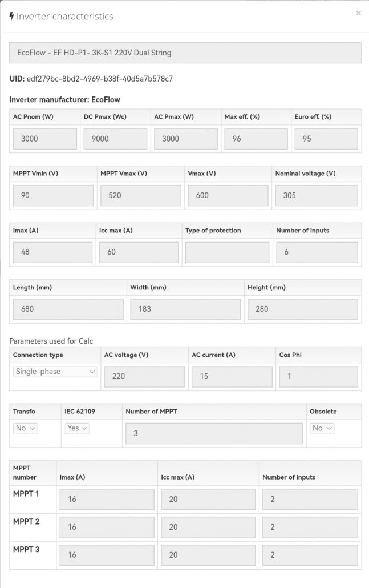This screenshot has width=369, height=588.
Task: Click the MPPT 1 Imax (A) field
Action: (x=107, y=499)
